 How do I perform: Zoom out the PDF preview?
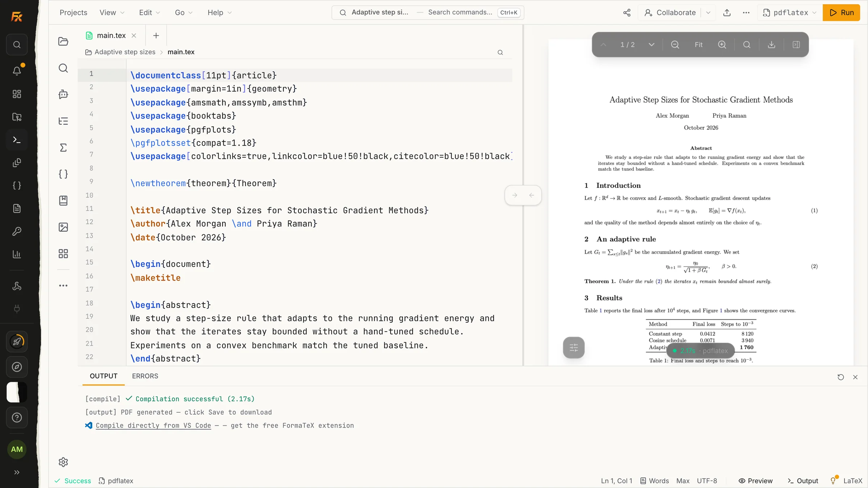pos(675,44)
